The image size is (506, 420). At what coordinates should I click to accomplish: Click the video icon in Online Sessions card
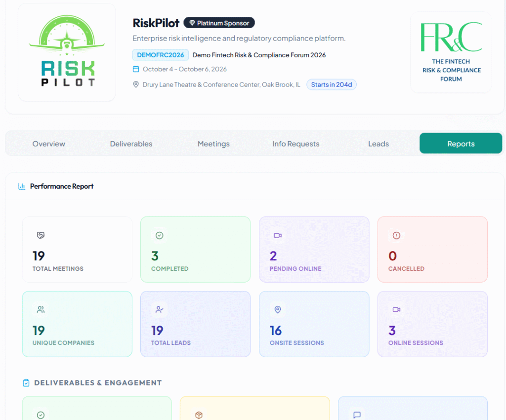click(396, 310)
